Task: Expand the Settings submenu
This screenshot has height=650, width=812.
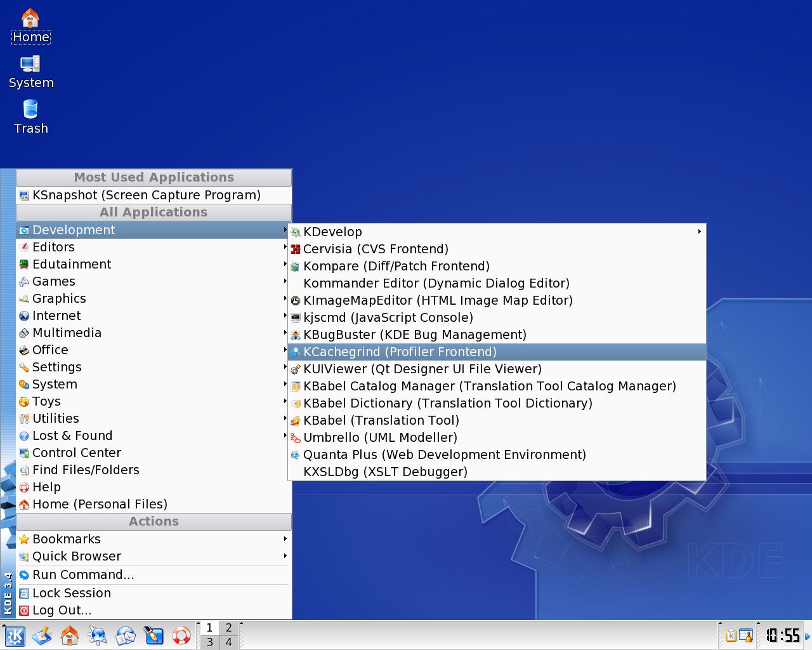Action: tap(154, 367)
